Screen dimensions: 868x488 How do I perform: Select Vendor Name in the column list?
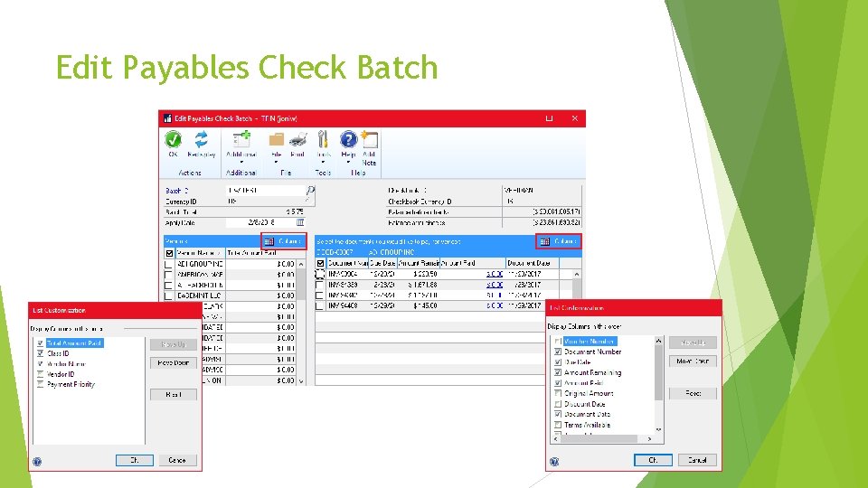click(66, 364)
